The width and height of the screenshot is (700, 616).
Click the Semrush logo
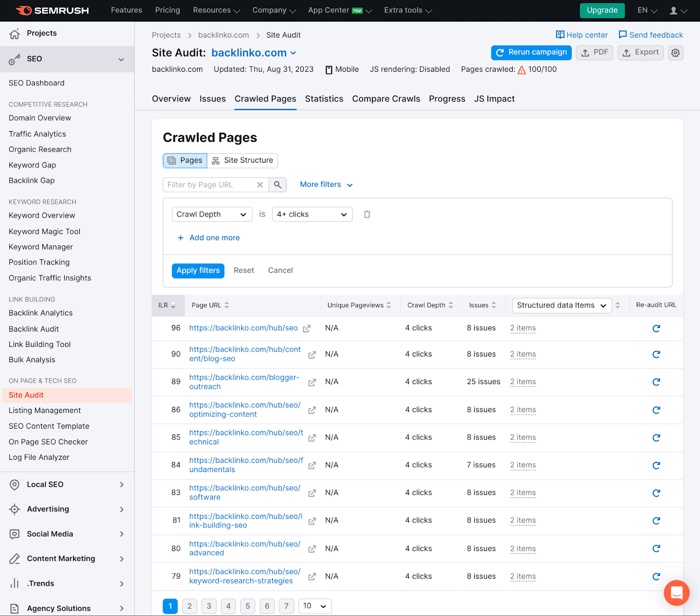pos(52,10)
